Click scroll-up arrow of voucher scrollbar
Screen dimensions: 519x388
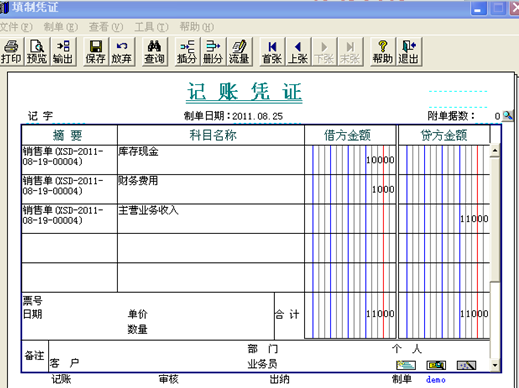click(x=495, y=151)
